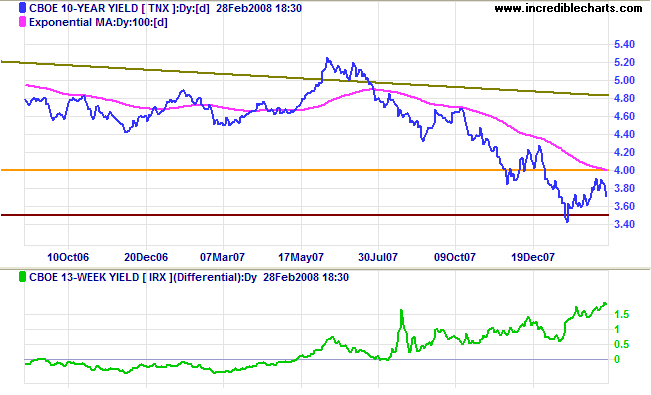
Task: Click the dark red support line near 3.50
Action: pyautogui.click(x=305, y=215)
